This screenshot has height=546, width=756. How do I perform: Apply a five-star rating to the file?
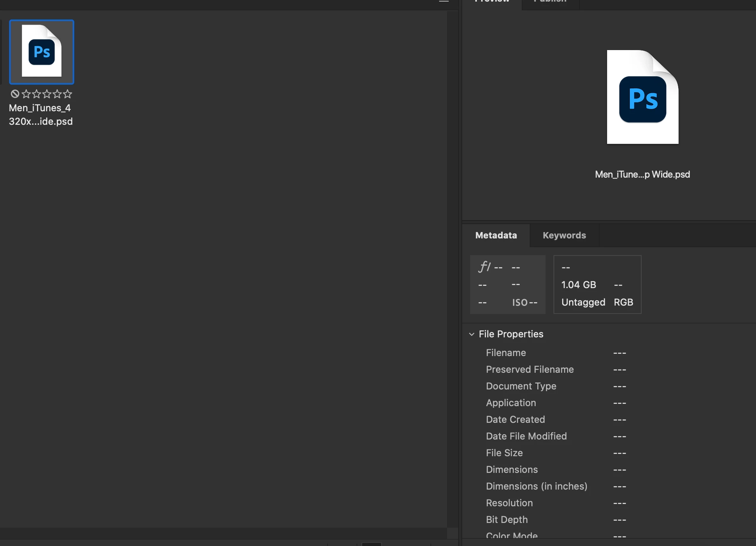pos(67,94)
